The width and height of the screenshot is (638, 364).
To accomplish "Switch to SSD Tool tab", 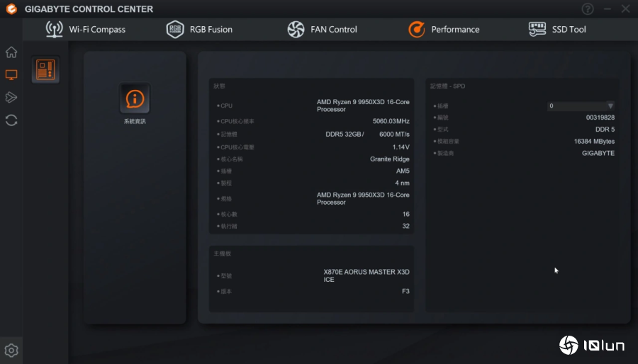I will [x=557, y=29].
